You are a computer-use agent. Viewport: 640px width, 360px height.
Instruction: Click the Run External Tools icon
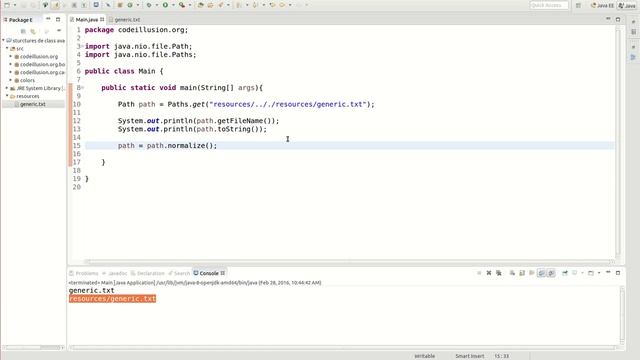tap(182, 5)
